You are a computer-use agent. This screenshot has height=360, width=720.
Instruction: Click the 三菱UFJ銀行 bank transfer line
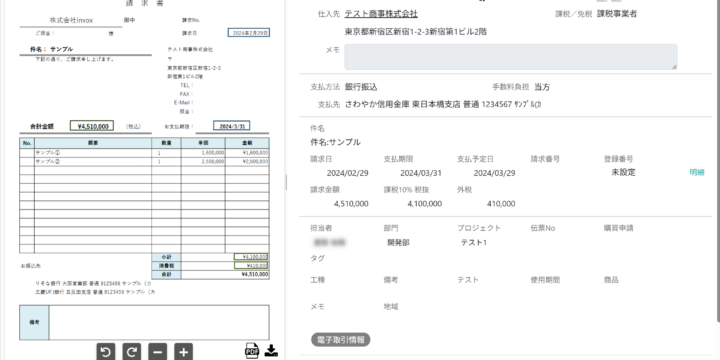click(x=95, y=292)
